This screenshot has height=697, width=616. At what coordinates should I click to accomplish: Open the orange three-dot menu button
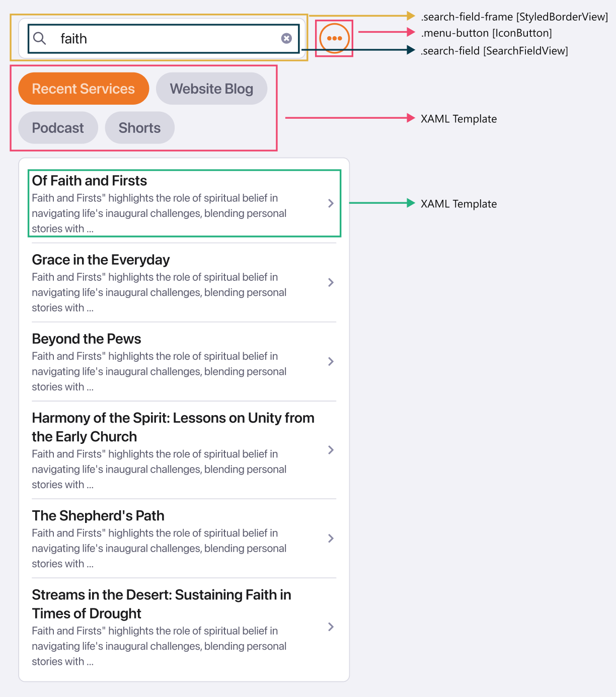tap(334, 38)
